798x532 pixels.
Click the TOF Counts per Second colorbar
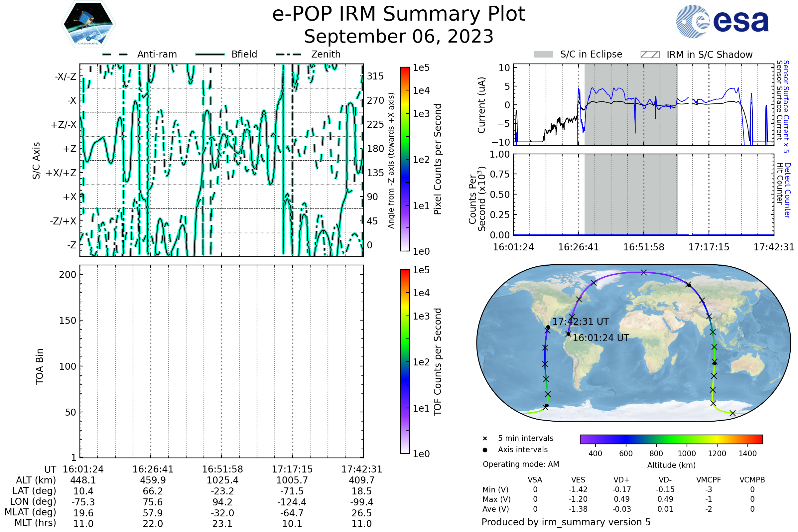click(405, 361)
